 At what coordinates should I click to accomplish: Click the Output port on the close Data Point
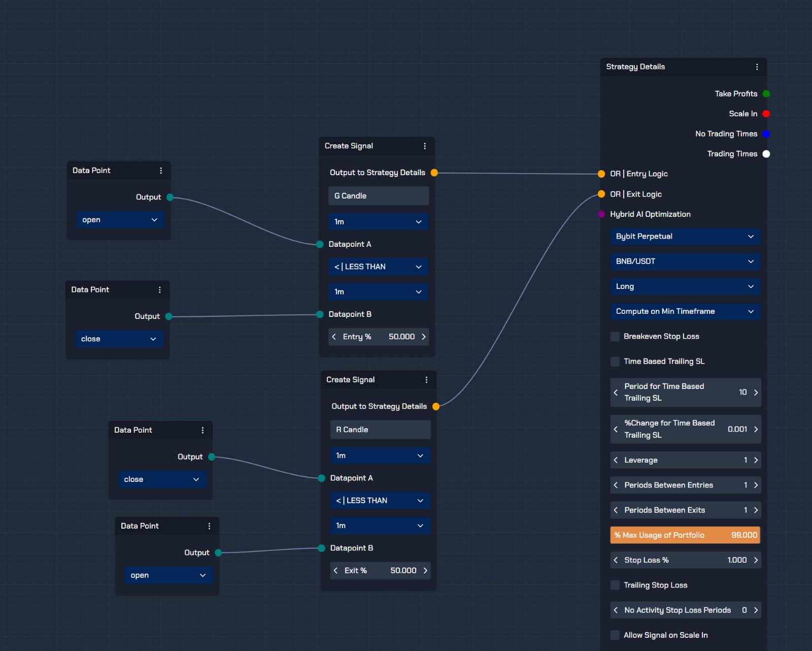click(170, 316)
